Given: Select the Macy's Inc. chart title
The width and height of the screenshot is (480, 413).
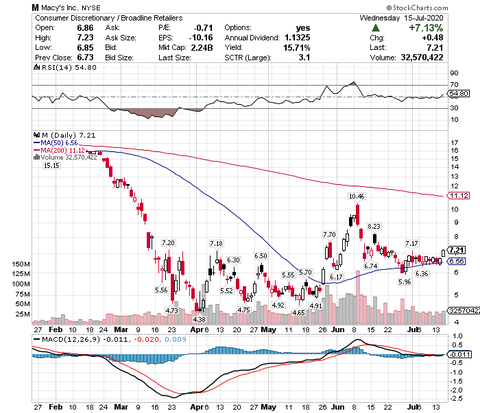Looking at the screenshot, I should (55, 7).
